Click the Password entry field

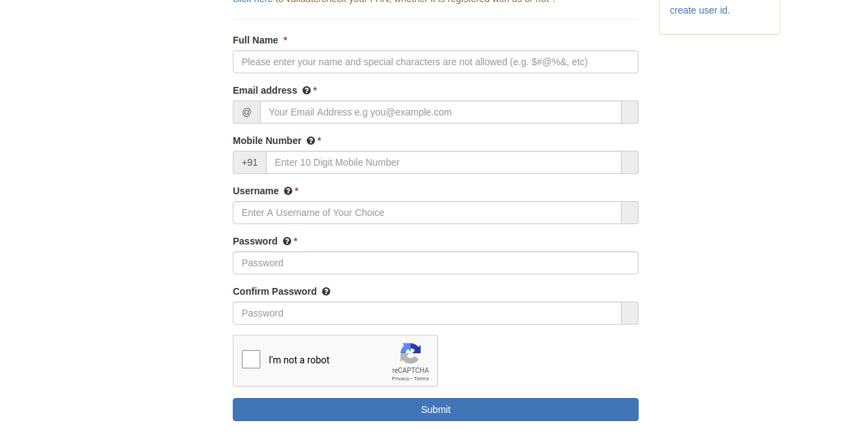(x=435, y=263)
